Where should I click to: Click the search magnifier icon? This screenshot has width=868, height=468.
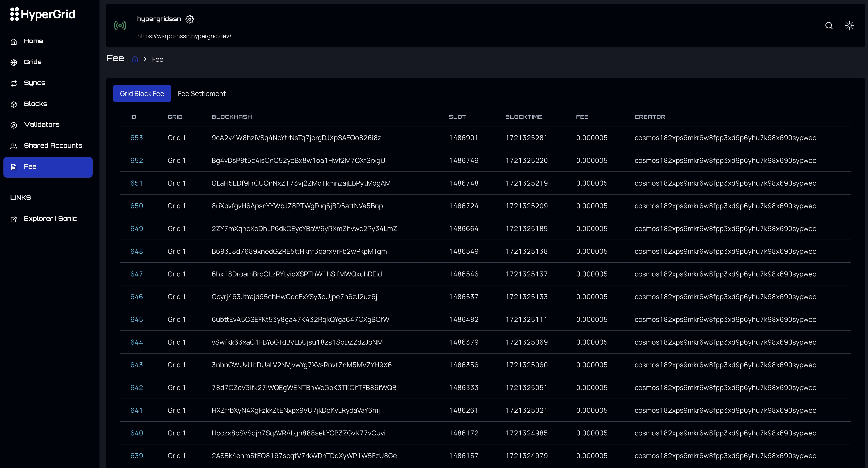pos(829,25)
